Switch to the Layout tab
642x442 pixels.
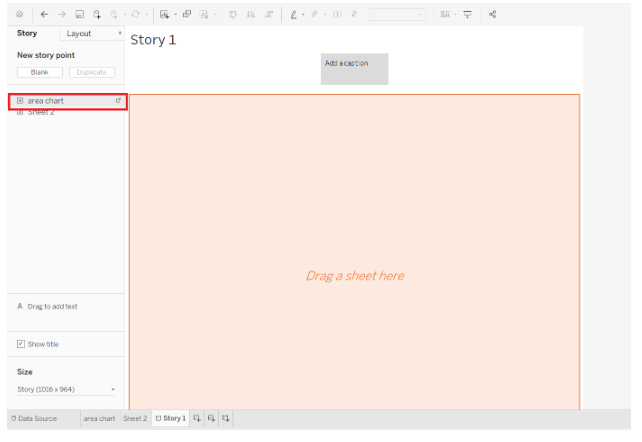tap(78, 34)
